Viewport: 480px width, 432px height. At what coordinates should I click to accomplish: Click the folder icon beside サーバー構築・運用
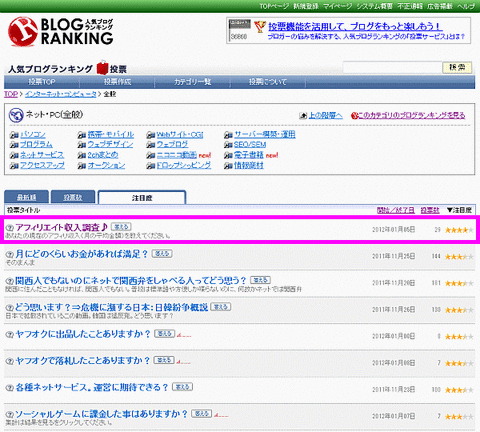(x=228, y=135)
